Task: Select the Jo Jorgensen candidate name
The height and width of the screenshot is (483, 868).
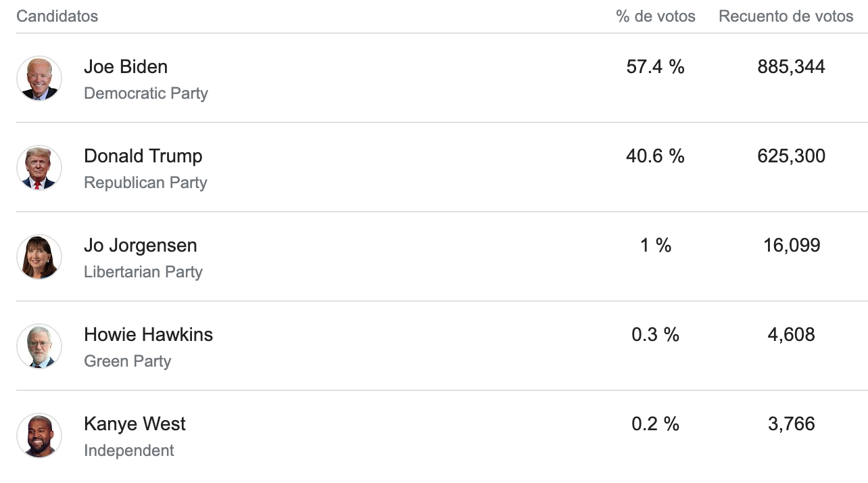Action: pos(141,246)
